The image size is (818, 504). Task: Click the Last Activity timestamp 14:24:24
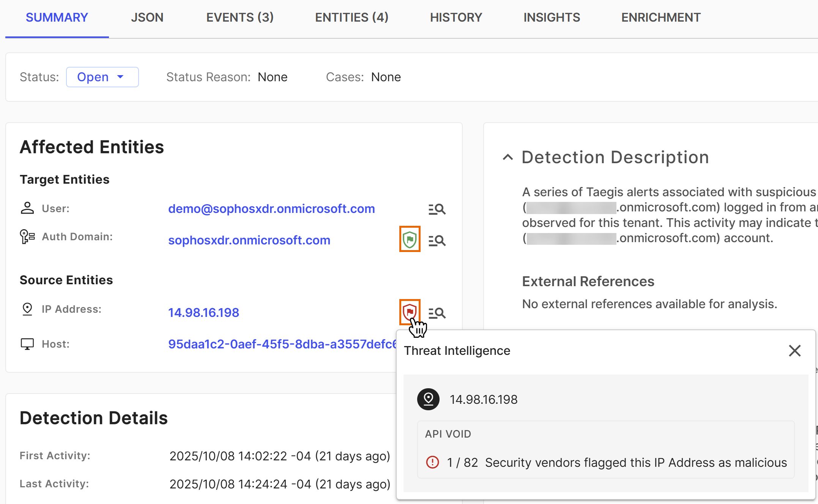pos(280,484)
